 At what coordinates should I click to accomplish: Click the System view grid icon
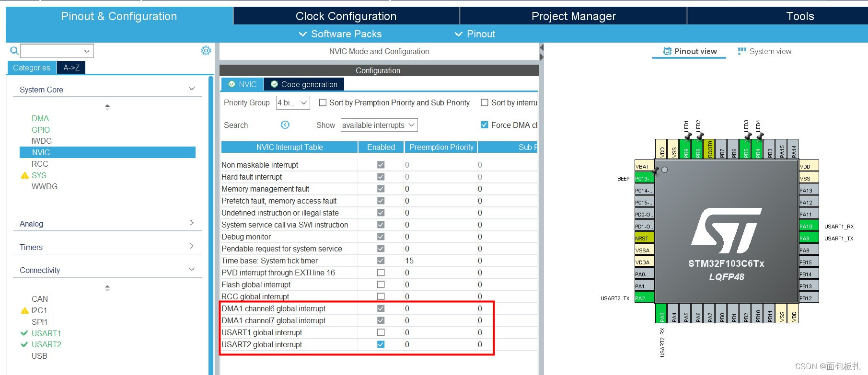coord(742,51)
